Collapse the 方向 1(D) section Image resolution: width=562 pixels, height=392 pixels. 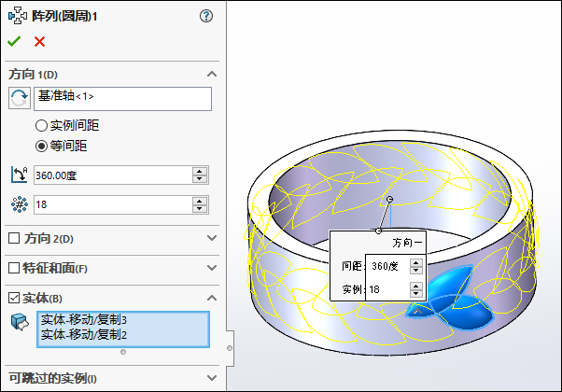tap(212, 74)
